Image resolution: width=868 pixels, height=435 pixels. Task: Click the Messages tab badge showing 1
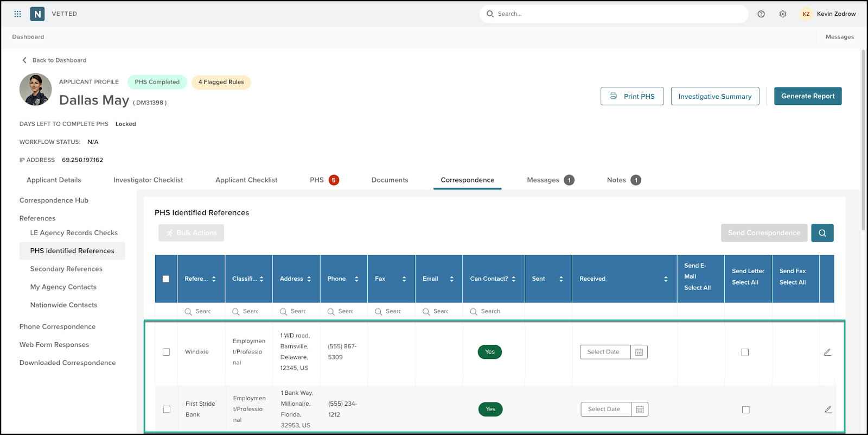569,180
